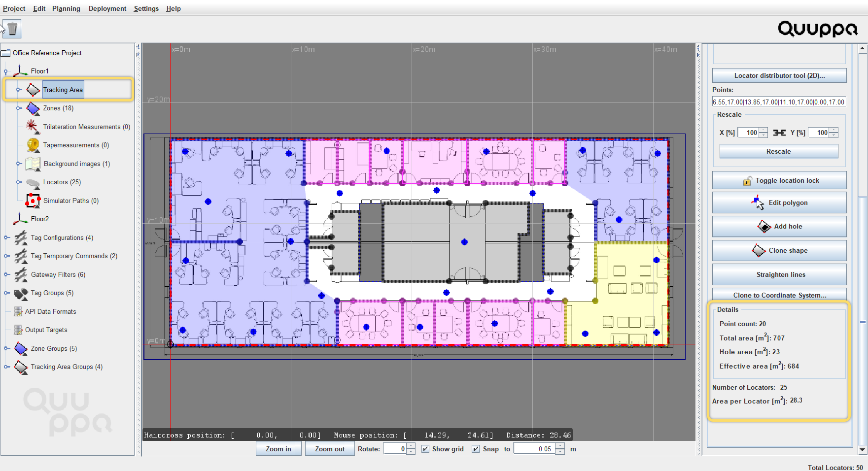Screen dimensions: 868x471
Task: Click Clone to Coordinate System button
Action: (779, 295)
